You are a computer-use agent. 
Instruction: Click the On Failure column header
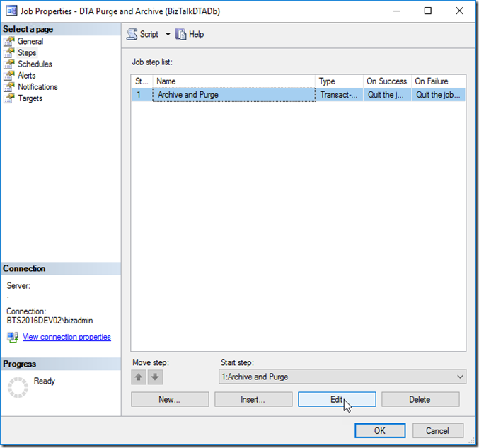click(x=439, y=81)
